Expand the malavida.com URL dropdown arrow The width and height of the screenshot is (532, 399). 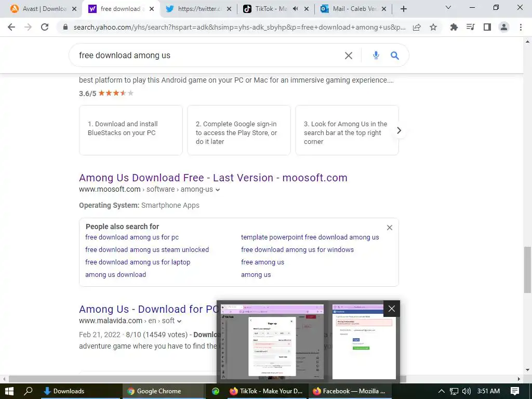[x=179, y=321]
